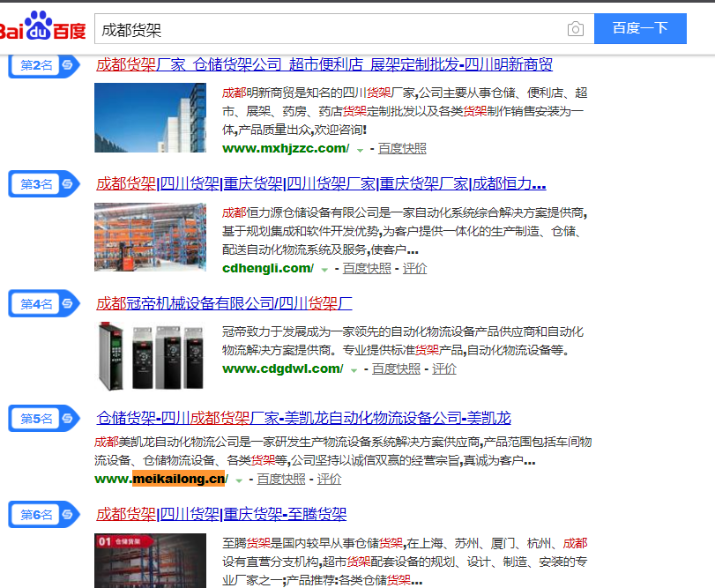Expand dropdown arrow next to www.mxhjzzc.com
This screenshot has height=588, width=715.
pyautogui.click(x=360, y=150)
